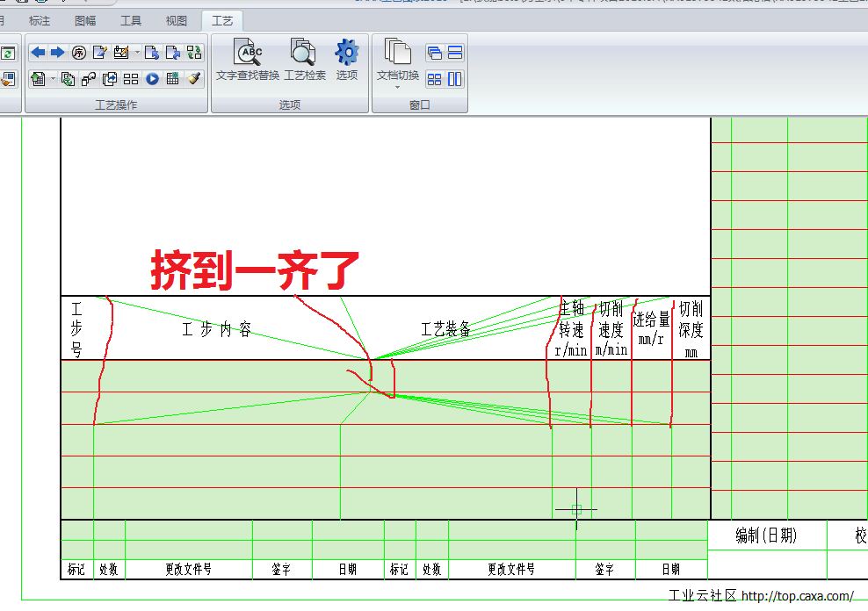Click the green boxes swap icon
Screen dimensions: 868x611
(194, 53)
